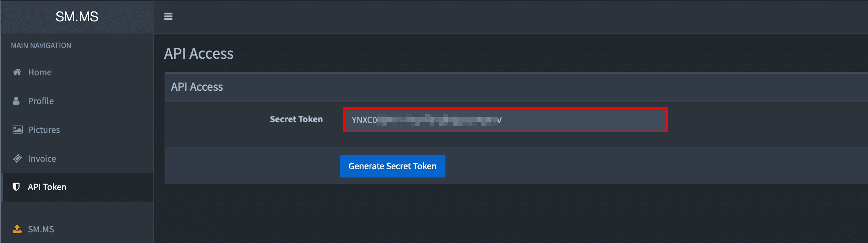Viewport: 868px width, 243px height.
Task: Click the MAIN NAVIGATION header text
Action: coord(41,45)
